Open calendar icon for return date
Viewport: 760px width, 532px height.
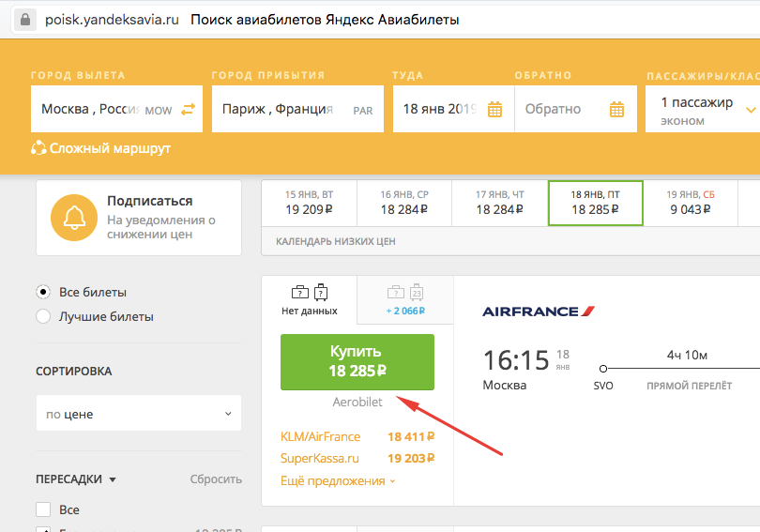click(616, 110)
